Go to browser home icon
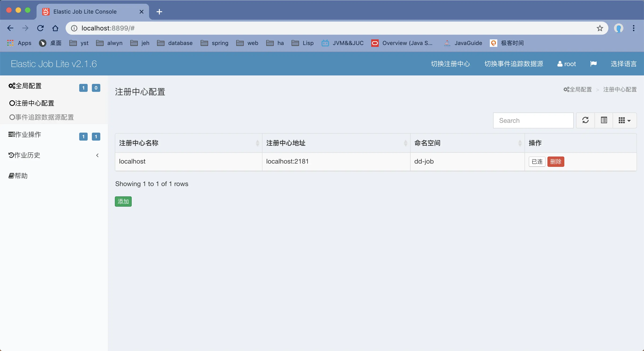 click(x=55, y=28)
